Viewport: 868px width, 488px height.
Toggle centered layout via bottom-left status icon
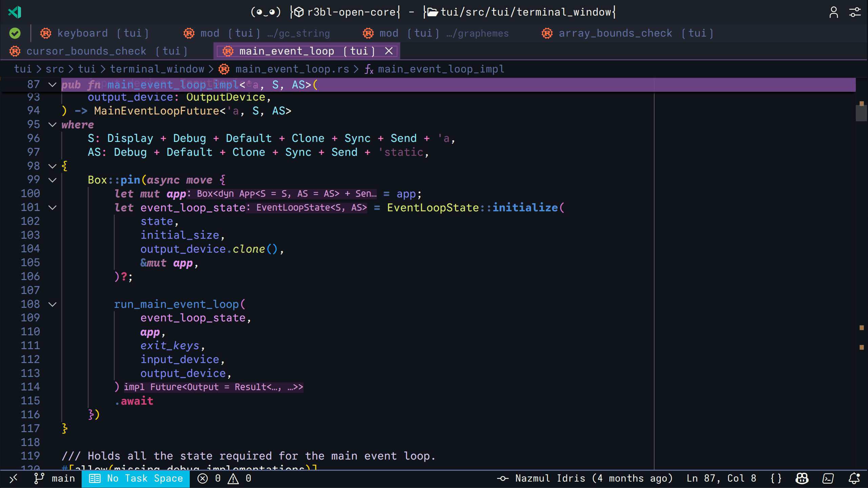pyautogui.click(x=14, y=478)
